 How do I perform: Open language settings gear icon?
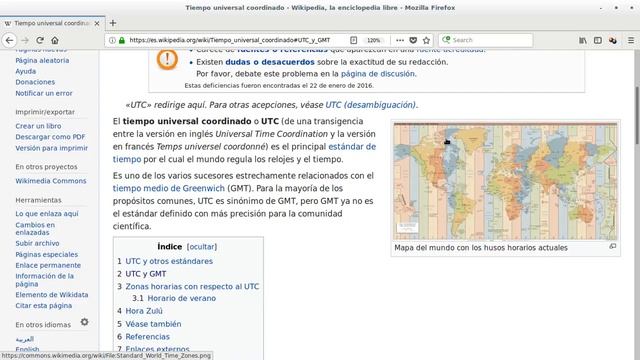tap(84, 322)
